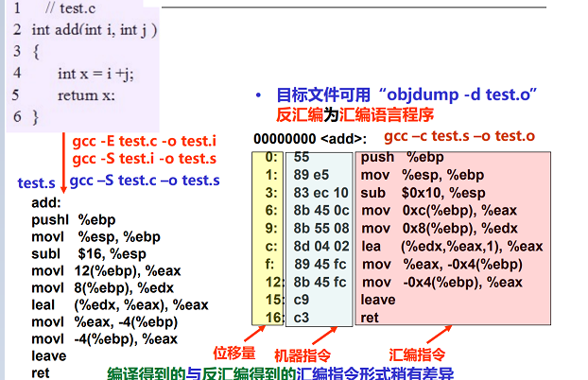Click the red '反汇编' text

pyautogui.click(x=300, y=114)
